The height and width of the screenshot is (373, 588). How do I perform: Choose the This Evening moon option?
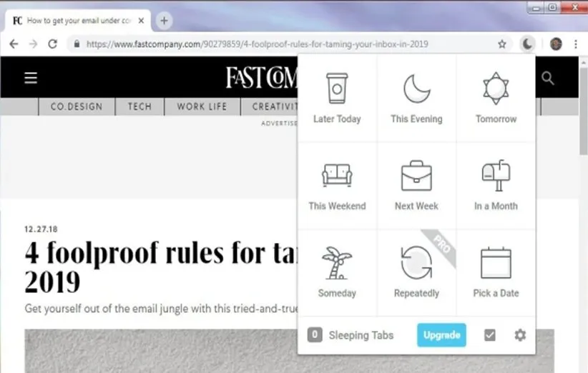click(x=416, y=99)
